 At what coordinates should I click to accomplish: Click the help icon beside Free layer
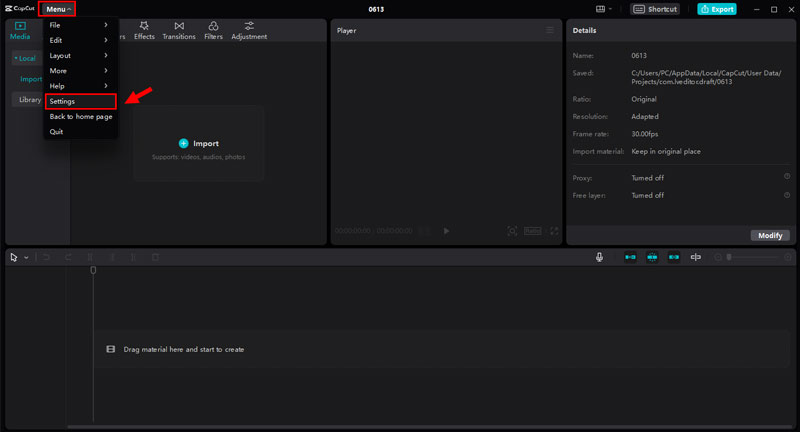click(787, 195)
